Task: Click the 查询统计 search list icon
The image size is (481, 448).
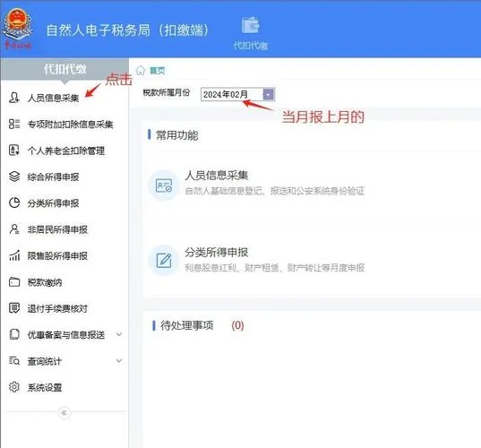Action: (x=14, y=361)
